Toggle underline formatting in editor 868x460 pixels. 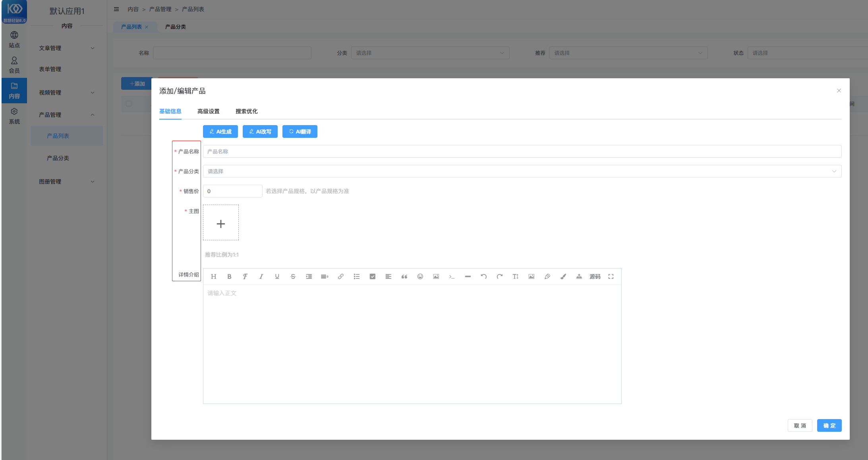click(277, 276)
